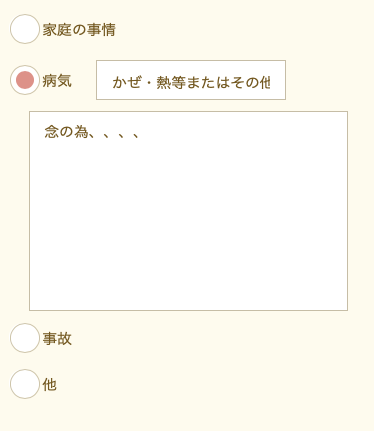This screenshot has width=374, height=431.
Task: Click the 病気 text label
Action: [57, 81]
